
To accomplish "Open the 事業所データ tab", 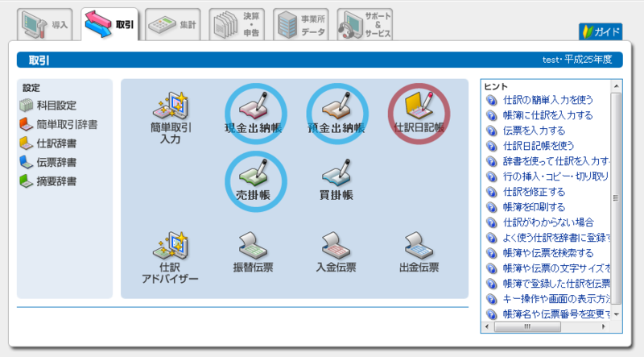I will coord(301,25).
